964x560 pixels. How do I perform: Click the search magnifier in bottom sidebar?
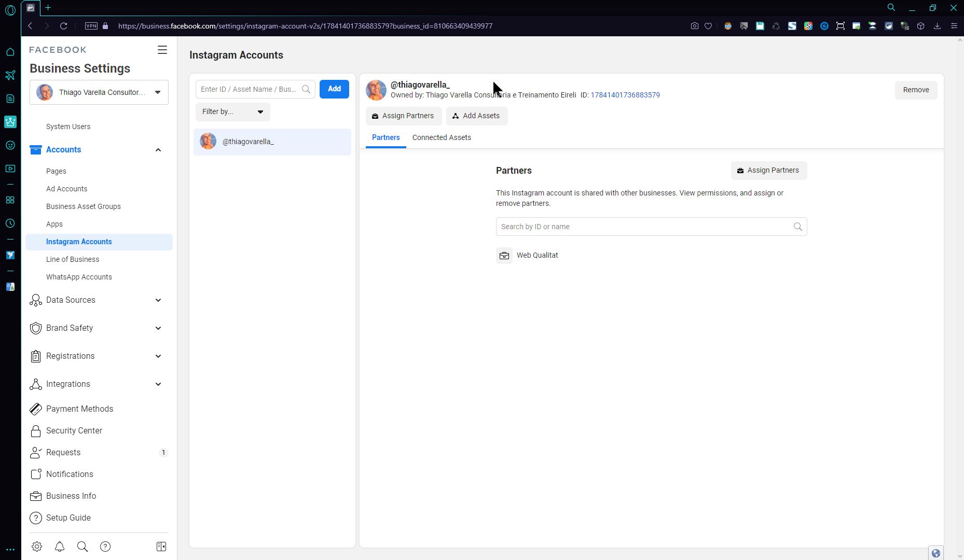tap(82, 547)
